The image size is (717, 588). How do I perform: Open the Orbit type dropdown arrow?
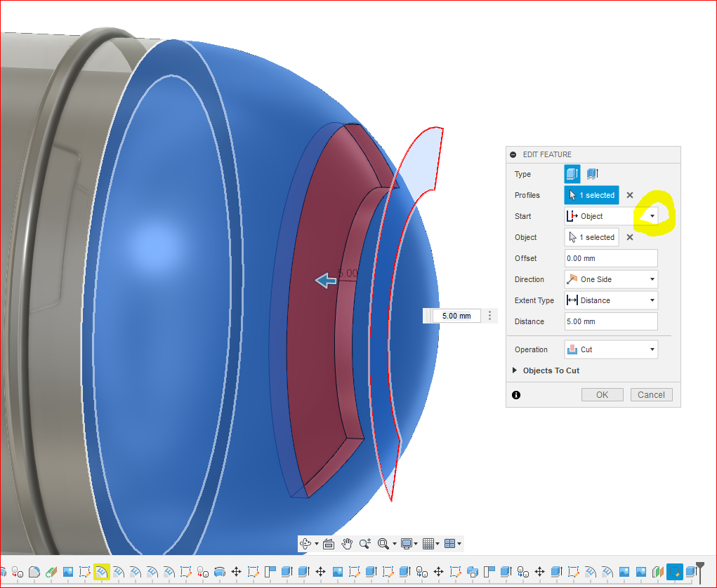[317, 544]
